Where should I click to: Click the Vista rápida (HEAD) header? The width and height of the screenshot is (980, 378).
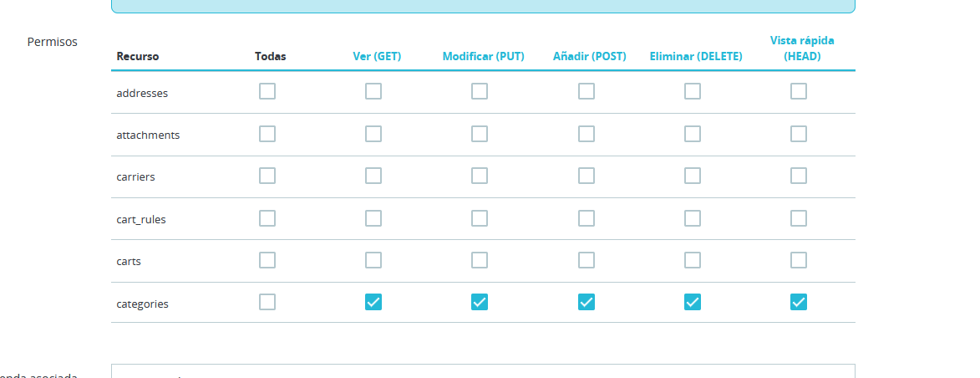point(802,49)
